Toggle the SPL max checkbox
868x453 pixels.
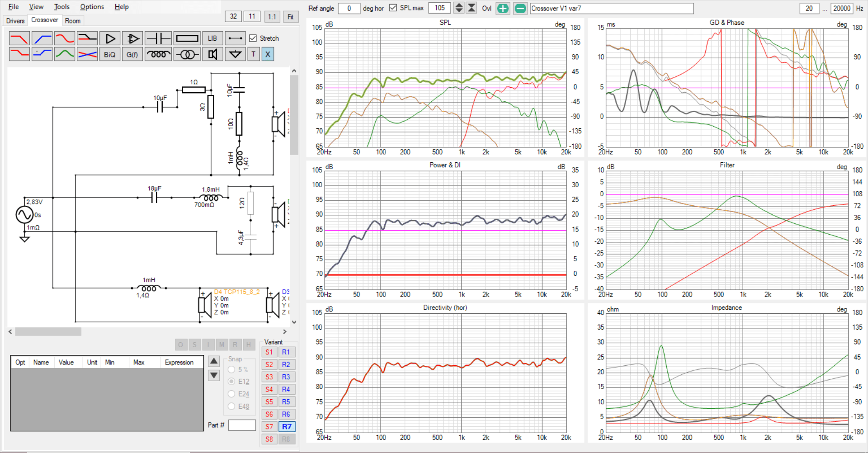pyautogui.click(x=393, y=8)
